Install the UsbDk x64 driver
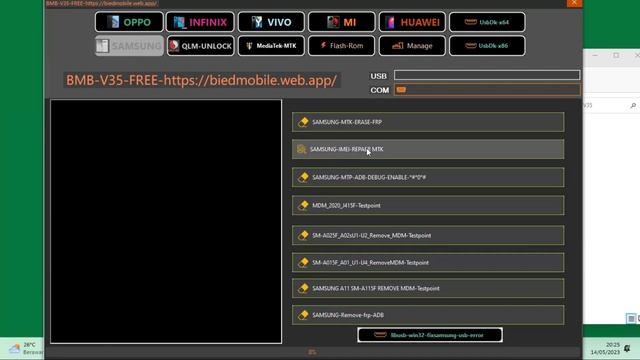Image resolution: width=640 pixels, height=360 pixels. (487, 22)
